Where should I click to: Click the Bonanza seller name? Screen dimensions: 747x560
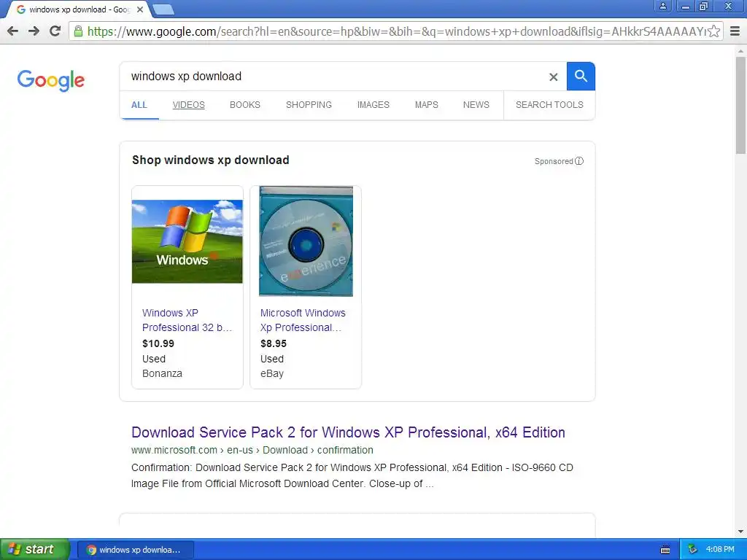tap(162, 373)
